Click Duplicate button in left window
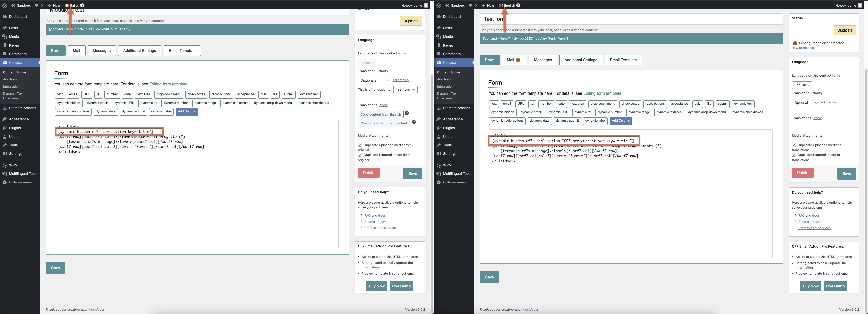 click(411, 21)
